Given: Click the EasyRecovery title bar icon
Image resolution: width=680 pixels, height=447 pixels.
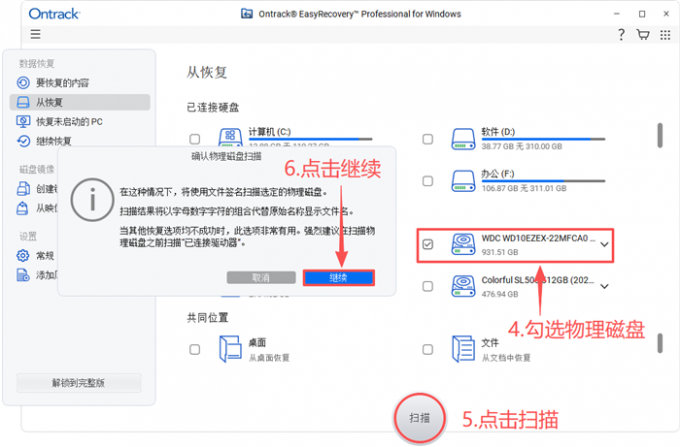Looking at the screenshot, I should point(247,13).
